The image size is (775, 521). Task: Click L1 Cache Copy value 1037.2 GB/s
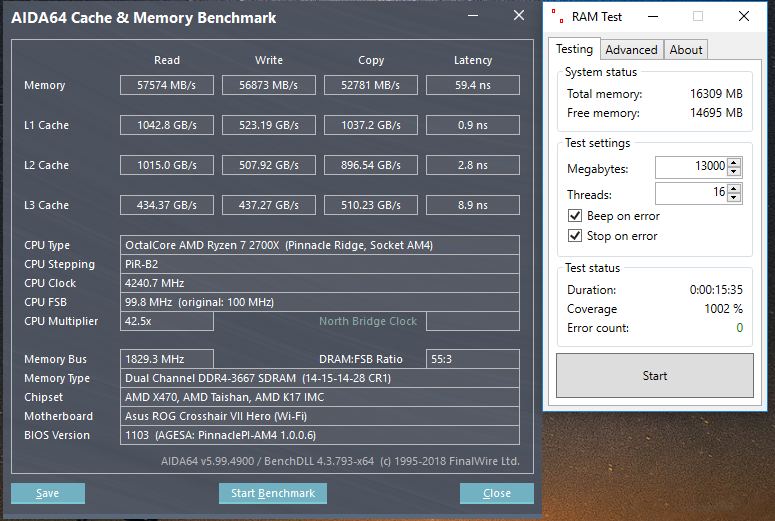coord(371,125)
